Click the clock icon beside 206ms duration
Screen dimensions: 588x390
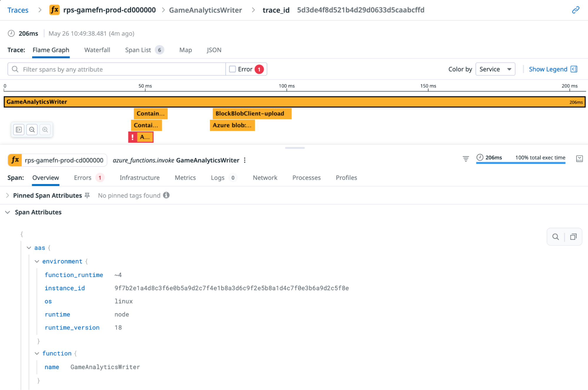(11, 34)
